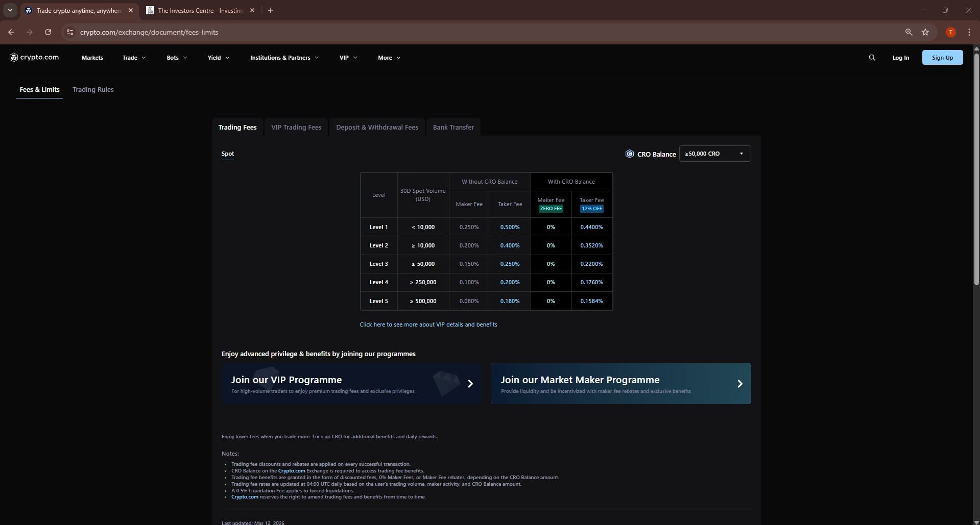Expand the VIP menu
The width and height of the screenshot is (980, 525).
tap(348, 58)
